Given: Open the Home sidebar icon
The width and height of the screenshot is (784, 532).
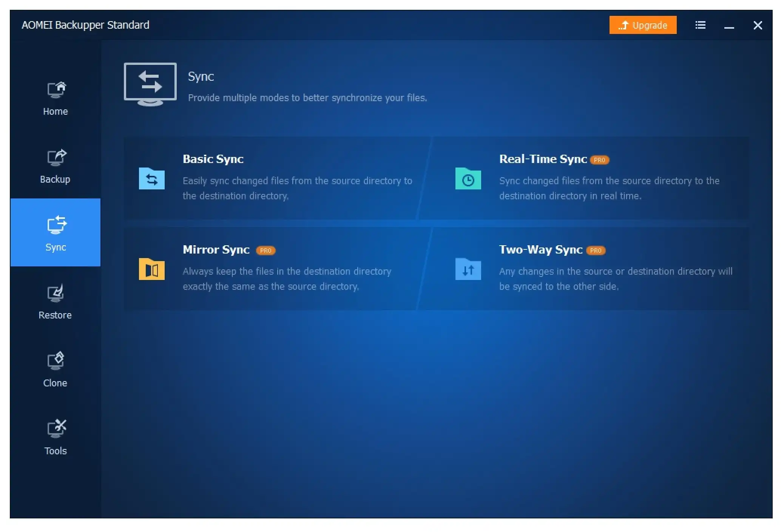Looking at the screenshot, I should (x=56, y=90).
